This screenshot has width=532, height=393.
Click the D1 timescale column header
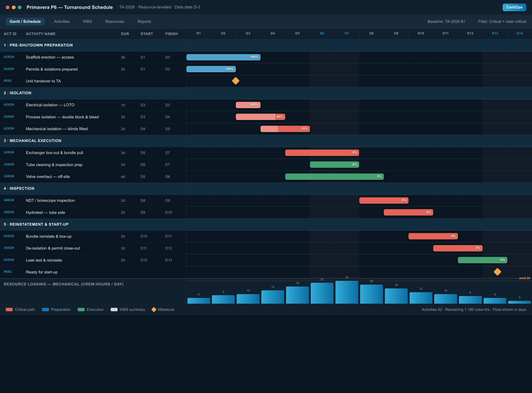click(x=198, y=33)
